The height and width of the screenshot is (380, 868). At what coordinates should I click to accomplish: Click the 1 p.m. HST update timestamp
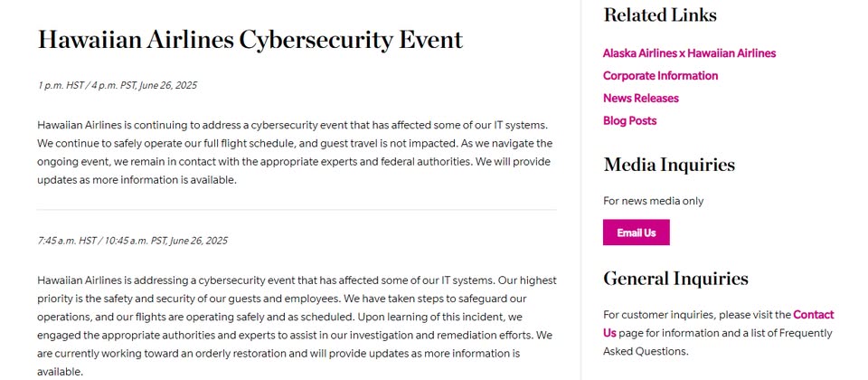pyautogui.click(x=118, y=85)
